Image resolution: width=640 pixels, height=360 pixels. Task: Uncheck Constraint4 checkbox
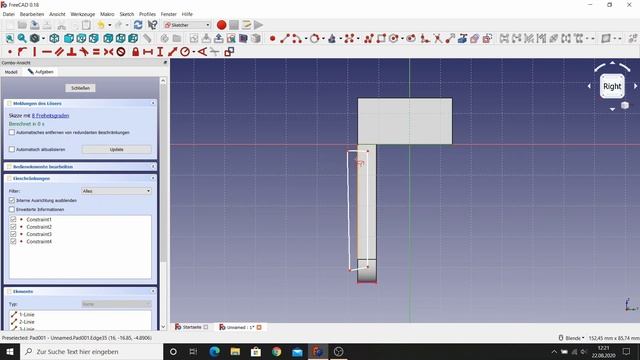(x=13, y=242)
